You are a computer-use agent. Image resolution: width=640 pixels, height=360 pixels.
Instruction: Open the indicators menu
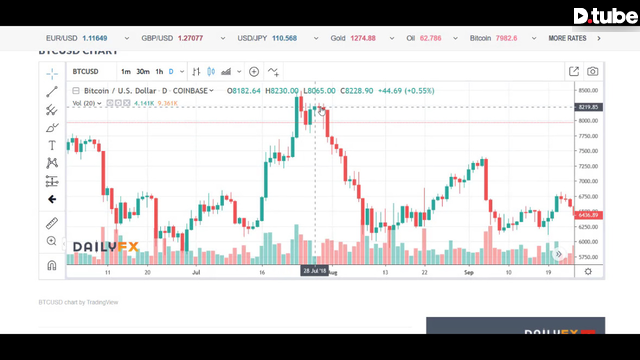click(x=273, y=72)
